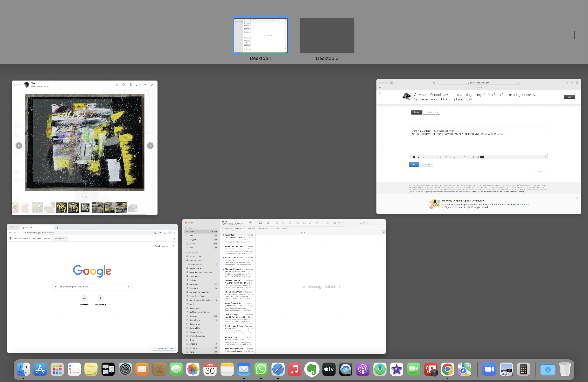The image size is (588, 382).
Task: Click the trash icon above the painting
Action: tap(131, 85)
